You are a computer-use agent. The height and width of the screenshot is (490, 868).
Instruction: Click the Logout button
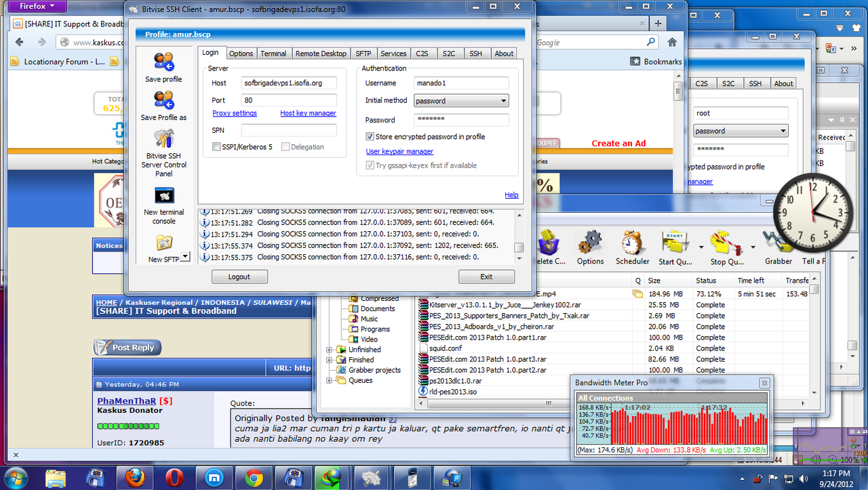[x=239, y=277]
